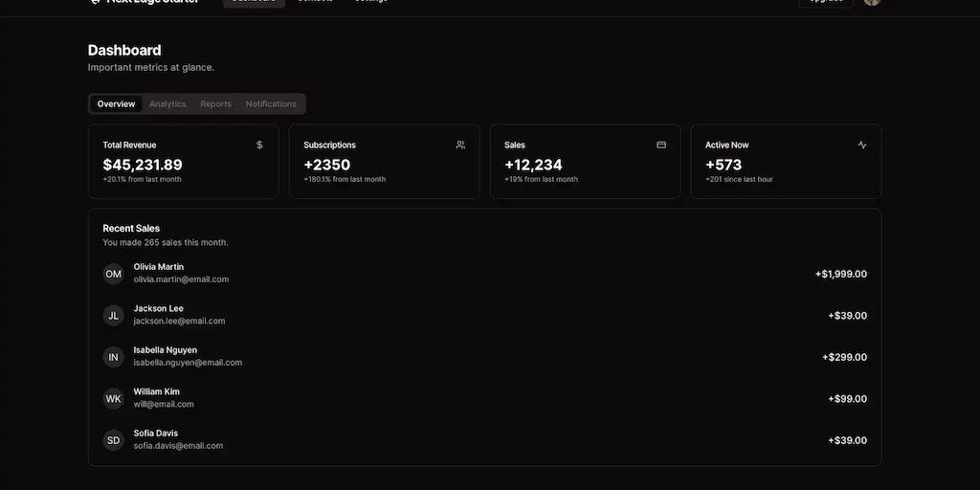Click the JL avatar for Jackson Lee
The height and width of the screenshot is (490, 980).
click(x=113, y=316)
